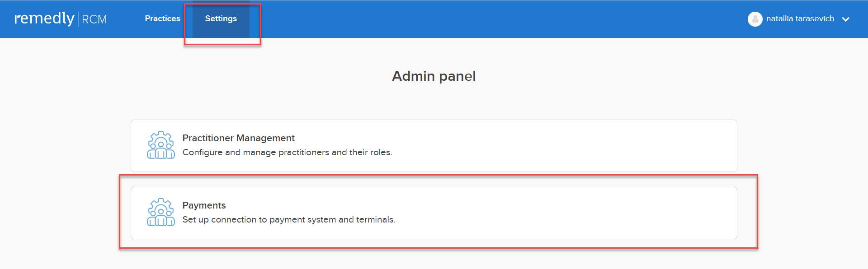Click the RCM logo text
The width and height of the screenshot is (868, 269).
tap(94, 19)
